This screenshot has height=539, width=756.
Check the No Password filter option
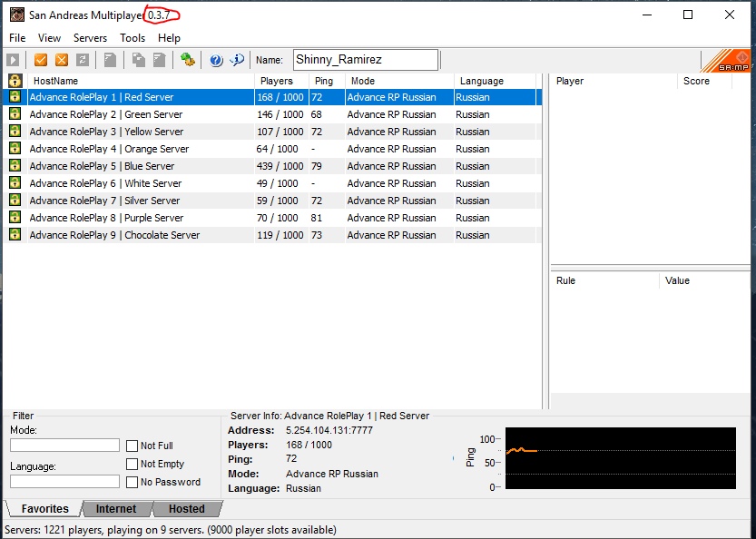coord(133,482)
